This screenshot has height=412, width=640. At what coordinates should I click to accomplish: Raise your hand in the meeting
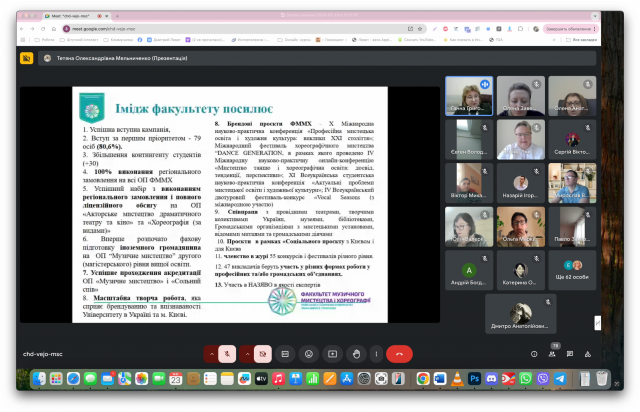tap(353, 353)
